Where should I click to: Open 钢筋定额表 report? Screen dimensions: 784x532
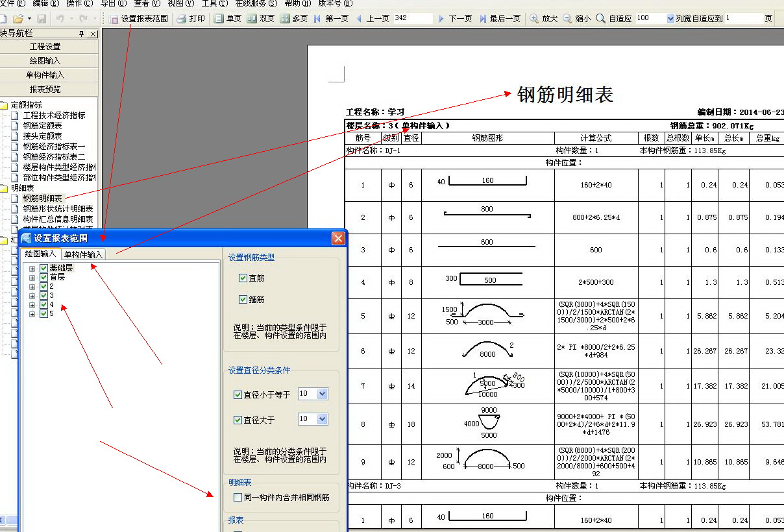pos(42,126)
